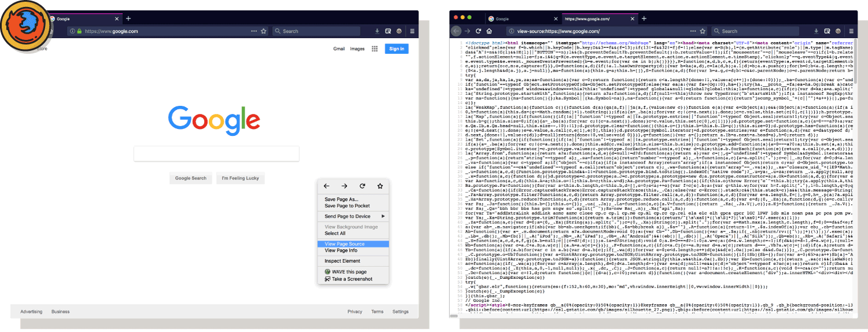This screenshot has height=332, width=868.
Task: Click the view-source URL address bar
Action: [608, 31]
